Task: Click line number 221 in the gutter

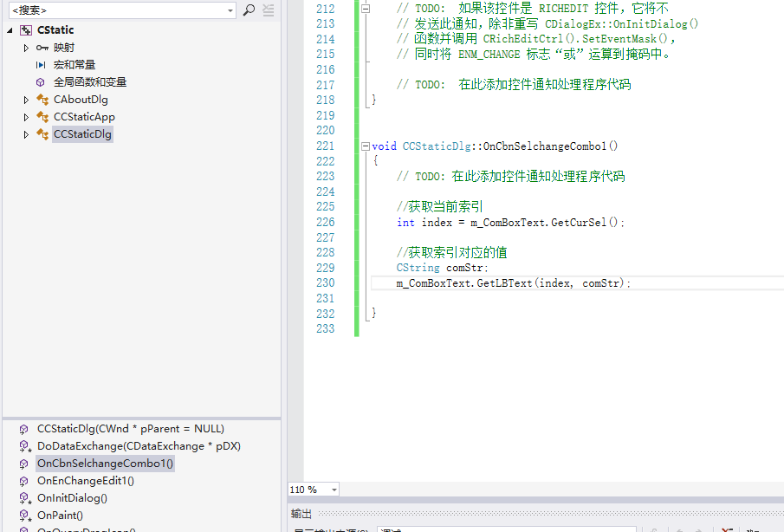Action: click(x=325, y=146)
